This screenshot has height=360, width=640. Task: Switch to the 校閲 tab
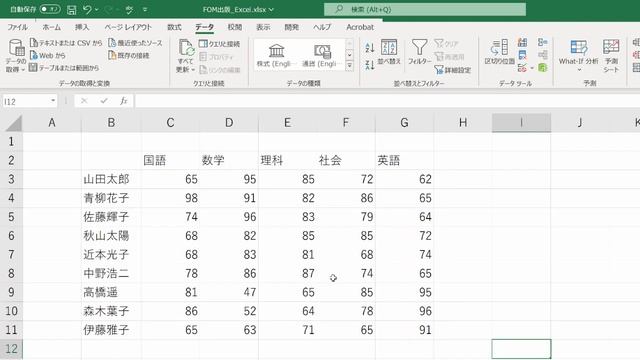[x=235, y=27]
